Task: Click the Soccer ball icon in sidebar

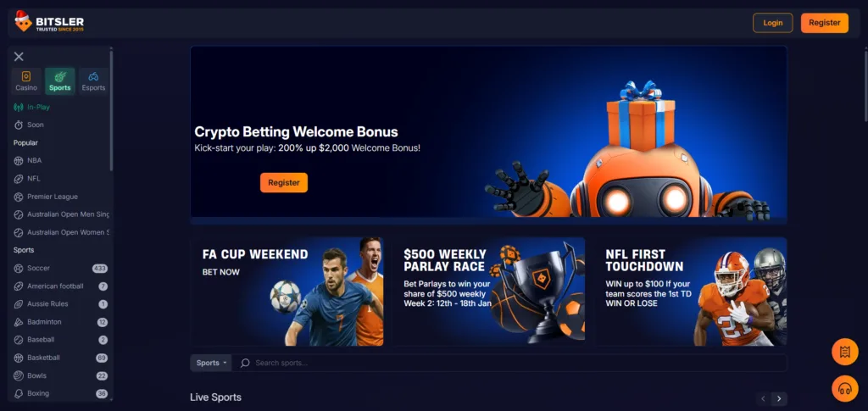Action: pyautogui.click(x=19, y=269)
